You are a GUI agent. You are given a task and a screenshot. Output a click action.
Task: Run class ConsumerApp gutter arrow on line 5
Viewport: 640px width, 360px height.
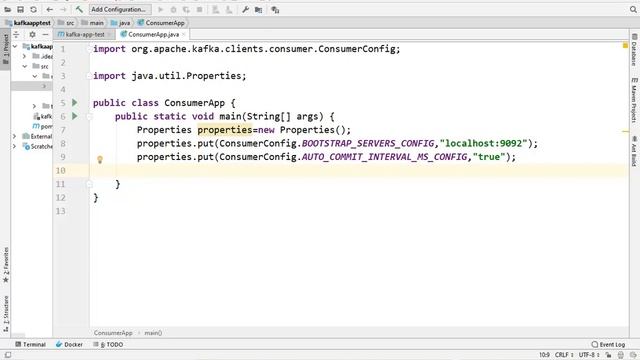tap(75, 102)
